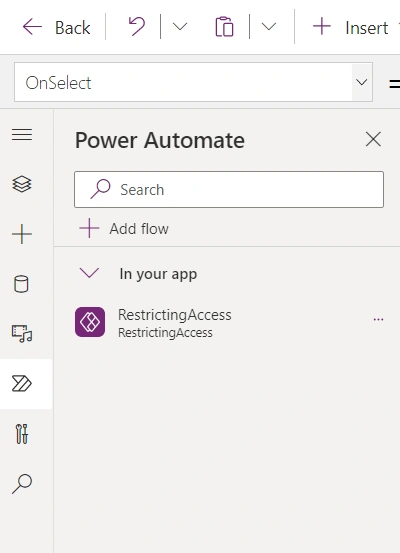The width and height of the screenshot is (400, 553).
Task: Open the Variables tools icon
Action: 22,434
